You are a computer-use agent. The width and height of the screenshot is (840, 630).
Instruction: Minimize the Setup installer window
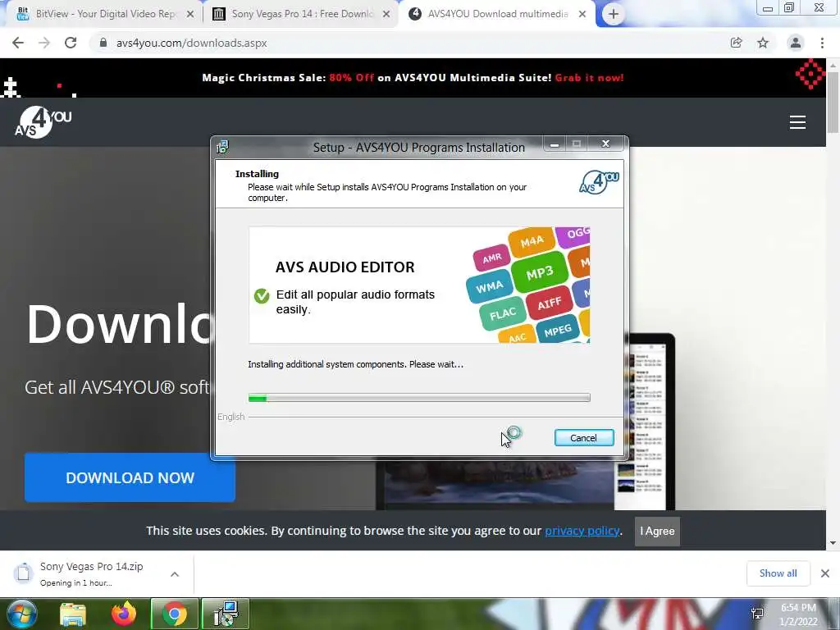tap(555, 144)
